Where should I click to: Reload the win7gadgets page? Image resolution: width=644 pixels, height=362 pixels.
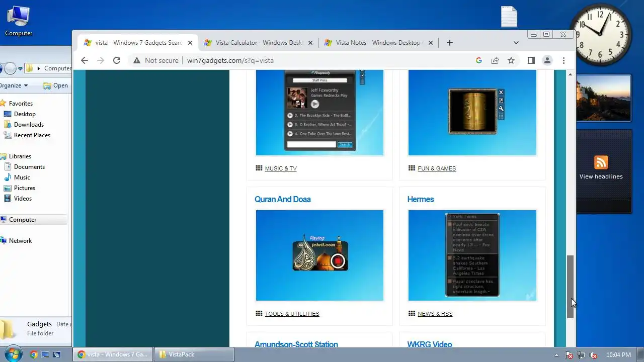pyautogui.click(x=117, y=60)
